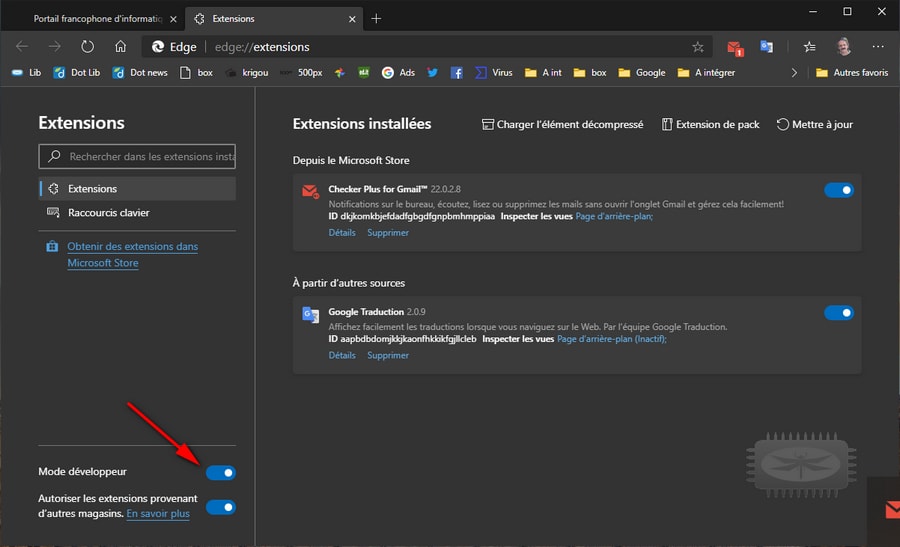900x547 pixels.
Task: Open the Favorites list icon in the toolbar
Action: coord(809,47)
